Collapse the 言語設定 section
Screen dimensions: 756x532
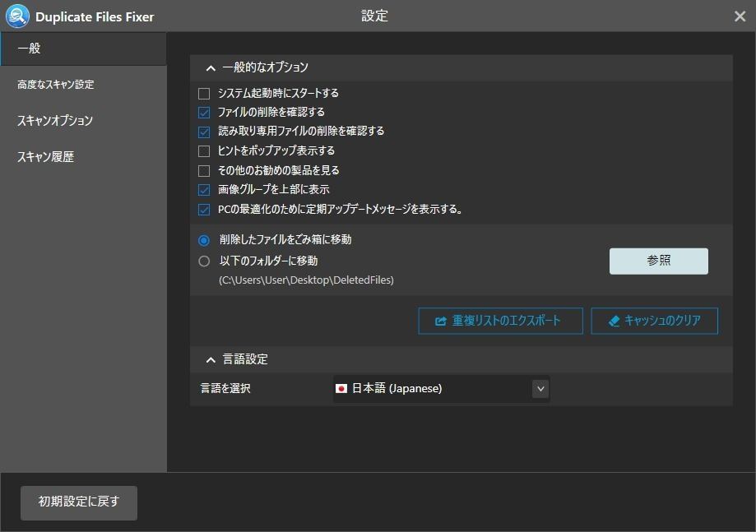click(x=211, y=360)
